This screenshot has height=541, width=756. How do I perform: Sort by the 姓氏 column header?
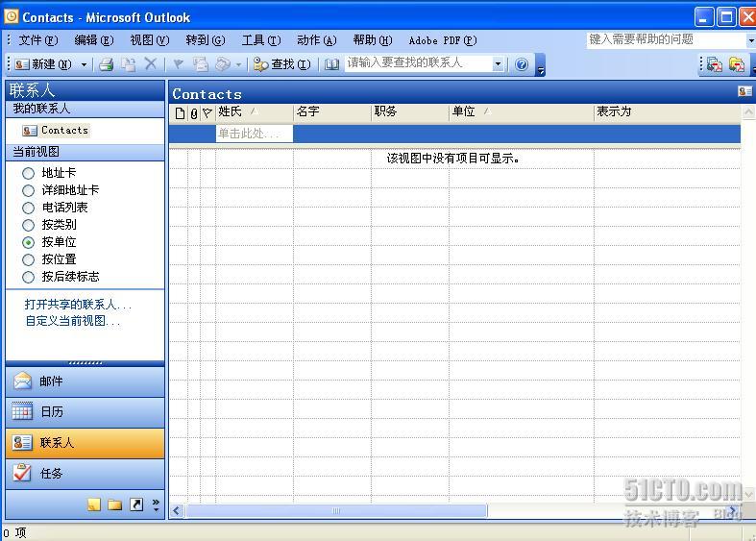(x=255, y=112)
